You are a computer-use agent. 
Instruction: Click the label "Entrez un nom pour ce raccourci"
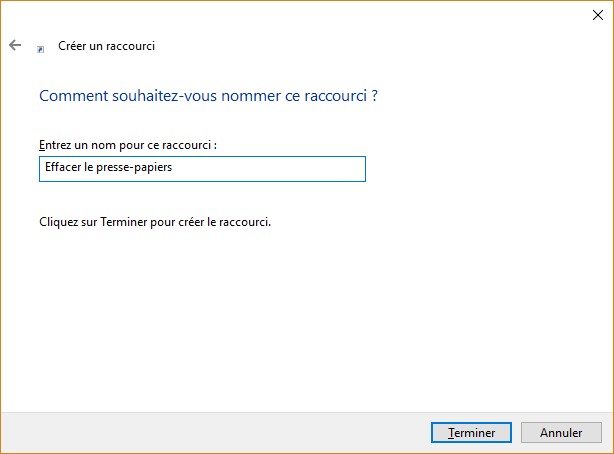click(x=127, y=145)
